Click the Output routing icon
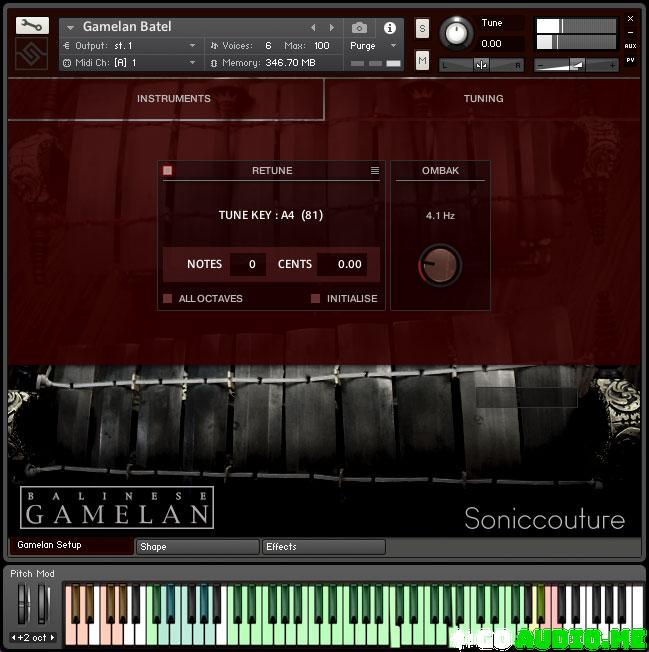This screenshot has height=652, width=649. [x=67, y=46]
